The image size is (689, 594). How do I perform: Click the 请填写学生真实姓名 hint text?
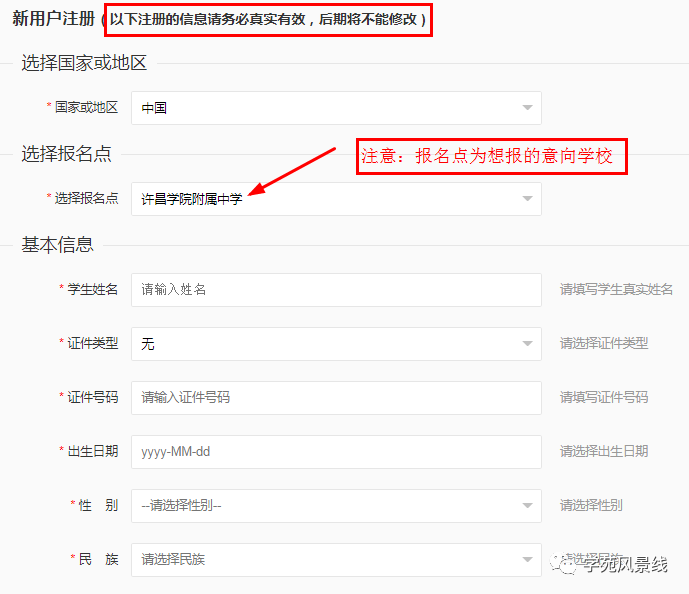[616, 290]
